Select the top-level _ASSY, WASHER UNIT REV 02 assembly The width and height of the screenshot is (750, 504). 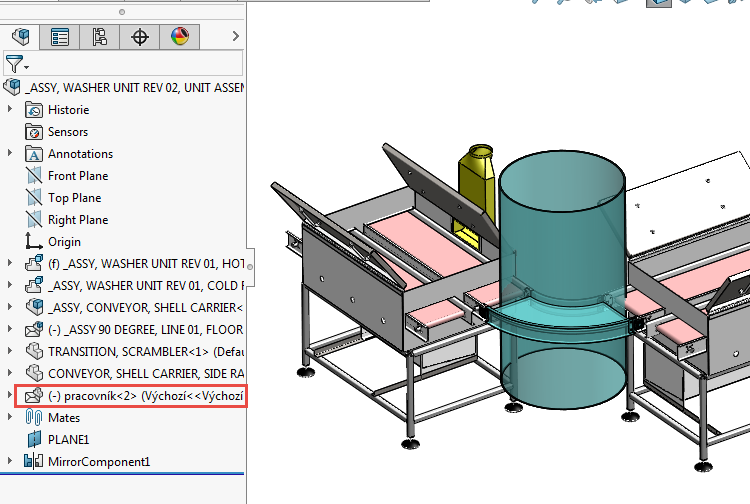pos(136,88)
